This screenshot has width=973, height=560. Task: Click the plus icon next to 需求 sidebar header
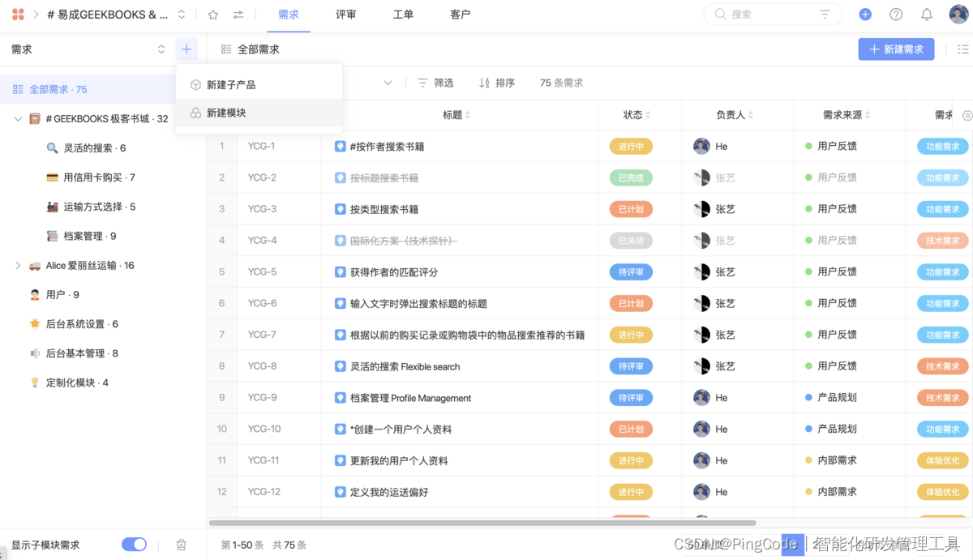coord(186,49)
